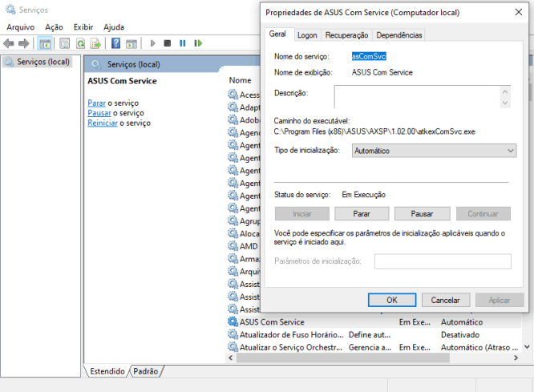Click the Pause service toolbar icon
The image size is (534, 392).
[x=183, y=43]
